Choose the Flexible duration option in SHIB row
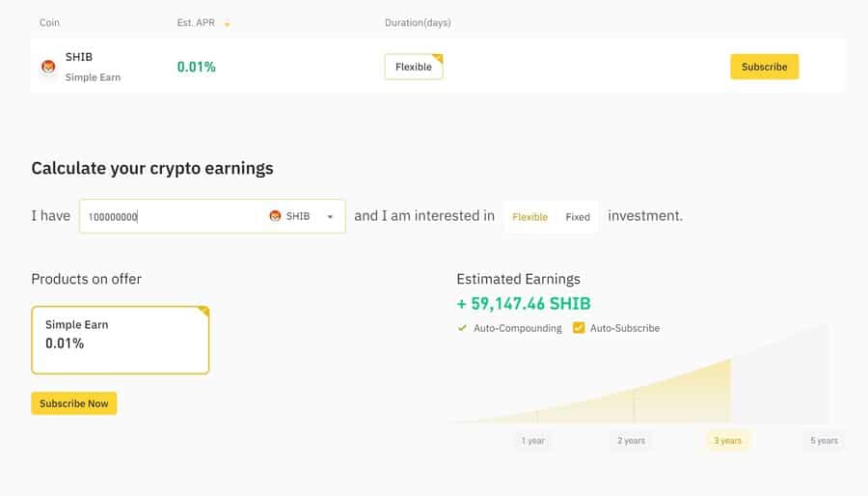The width and height of the screenshot is (868, 496). pos(414,67)
